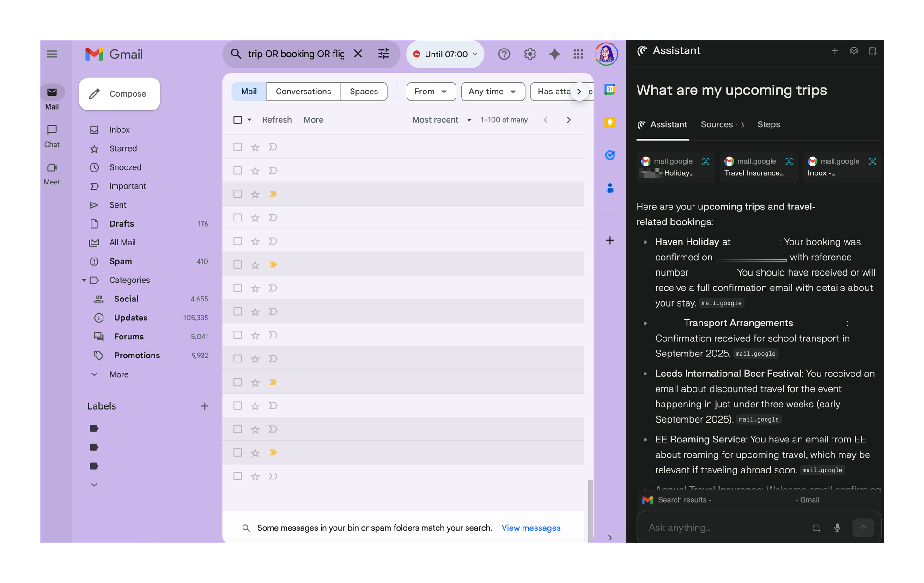
Task: Open the Until 07:00 status dropdown
Action: pos(445,54)
